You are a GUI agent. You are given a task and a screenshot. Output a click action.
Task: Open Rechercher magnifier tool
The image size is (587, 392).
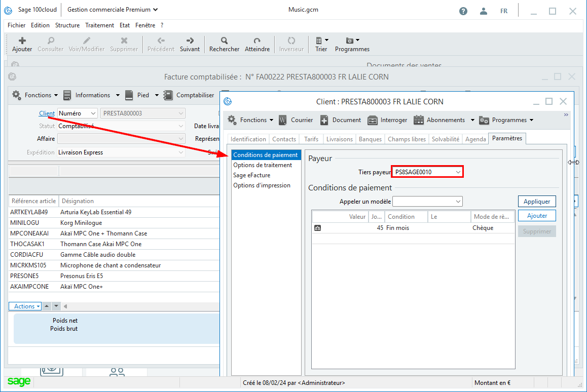coord(224,41)
